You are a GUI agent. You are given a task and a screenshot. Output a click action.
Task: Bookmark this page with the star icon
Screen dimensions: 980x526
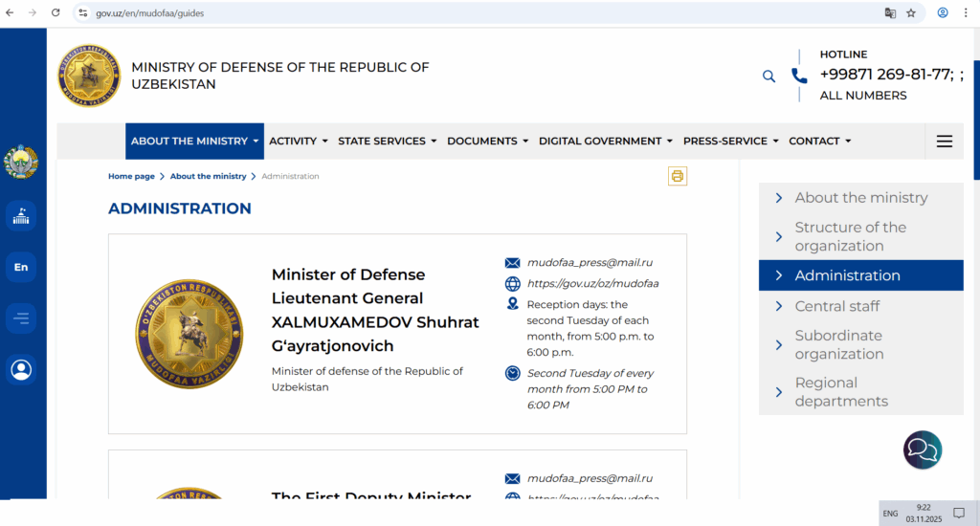pos(911,13)
